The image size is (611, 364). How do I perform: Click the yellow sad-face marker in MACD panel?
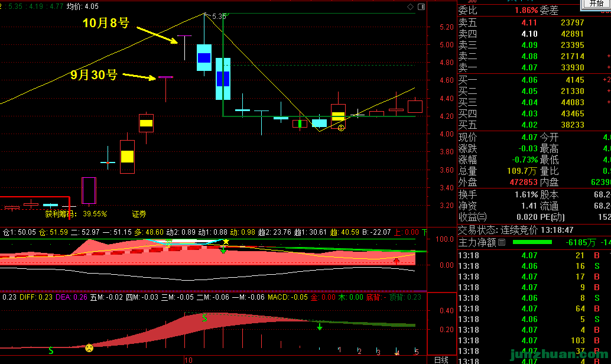click(89, 348)
